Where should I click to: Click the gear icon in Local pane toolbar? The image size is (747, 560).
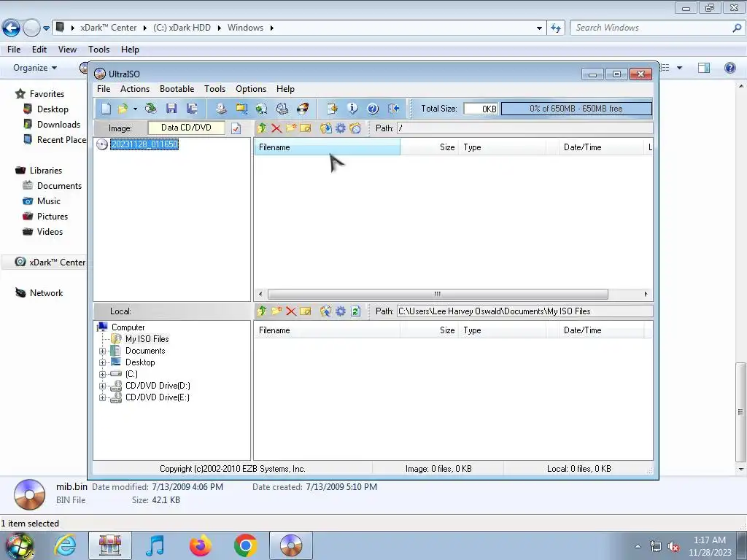pos(341,311)
